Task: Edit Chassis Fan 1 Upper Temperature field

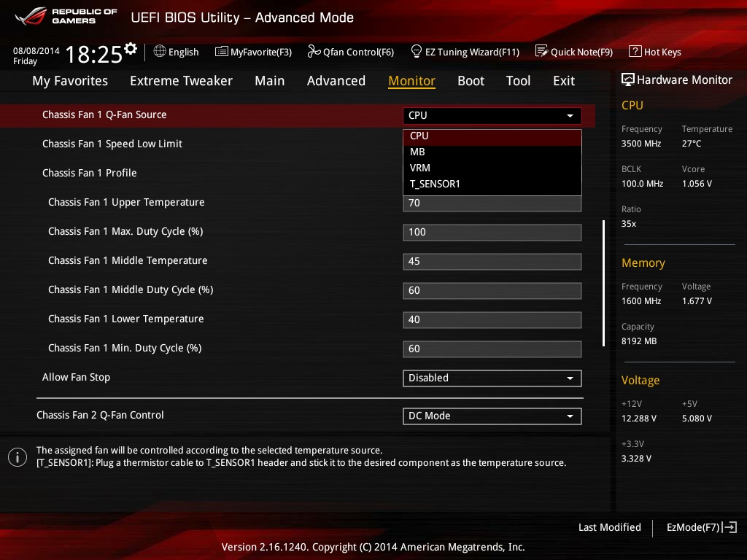Action: click(x=492, y=203)
